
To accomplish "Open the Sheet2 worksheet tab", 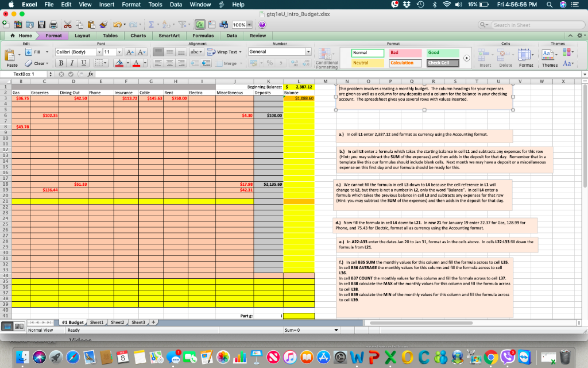I will click(118, 322).
